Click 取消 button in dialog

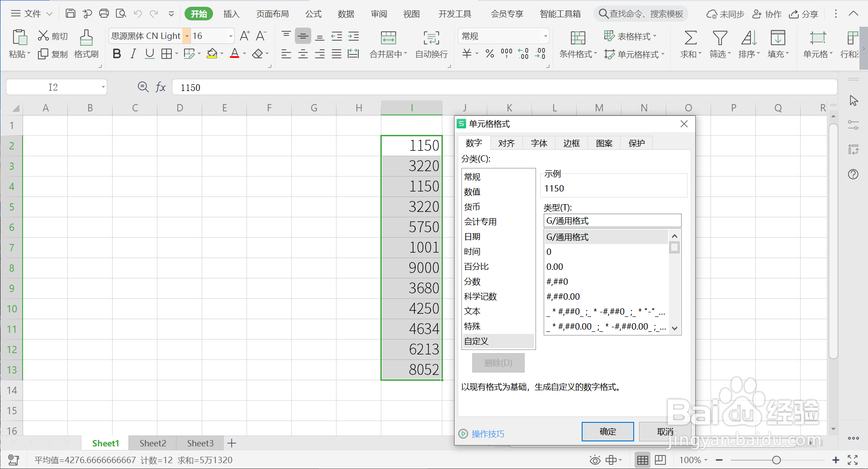(665, 431)
